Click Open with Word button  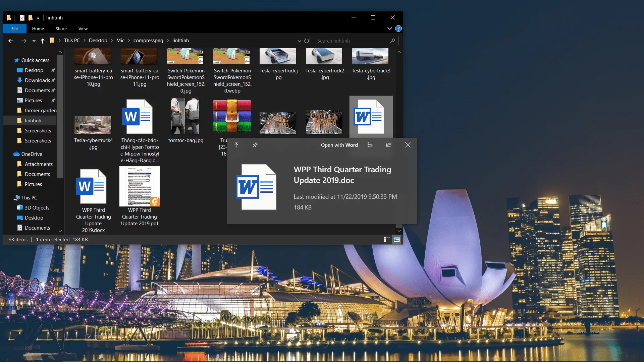[x=339, y=145]
